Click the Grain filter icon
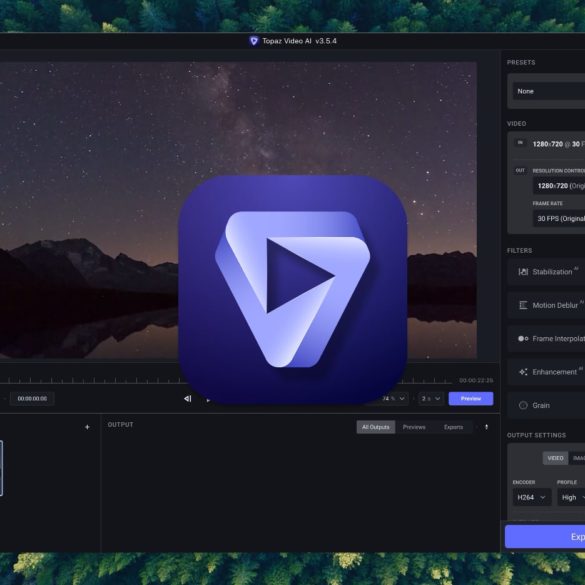 pos(523,405)
